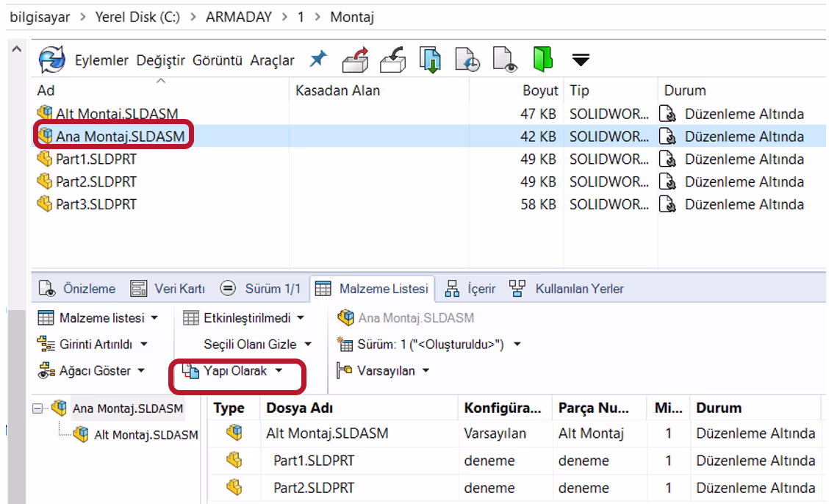Select Part1.SLDPRT file in list

click(x=96, y=159)
